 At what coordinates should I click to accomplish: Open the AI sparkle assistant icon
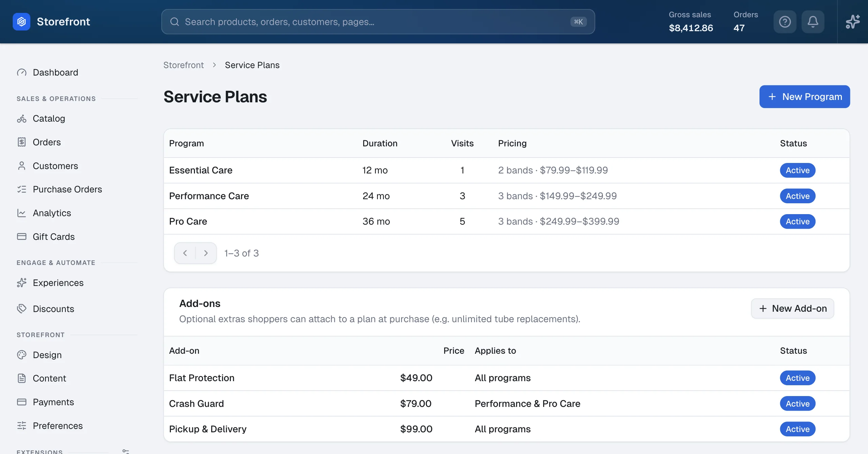pyautogui.click(x=852, y=22)
